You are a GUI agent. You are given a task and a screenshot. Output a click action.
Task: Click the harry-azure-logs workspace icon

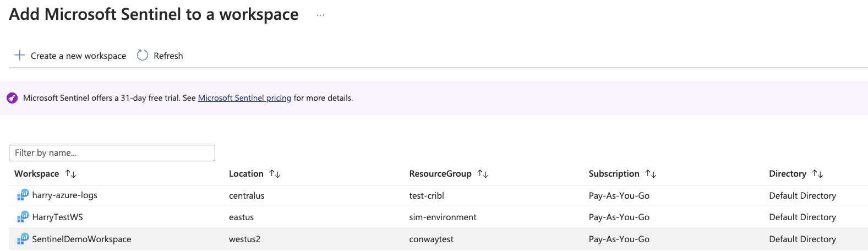[23, 195]
